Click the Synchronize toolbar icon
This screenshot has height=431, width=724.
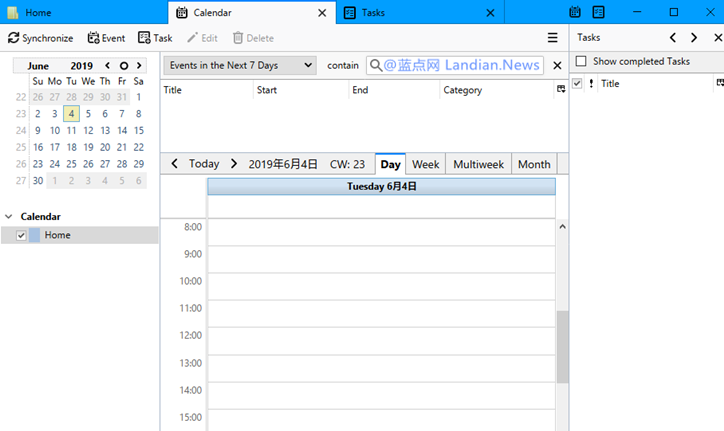point(14,38)
